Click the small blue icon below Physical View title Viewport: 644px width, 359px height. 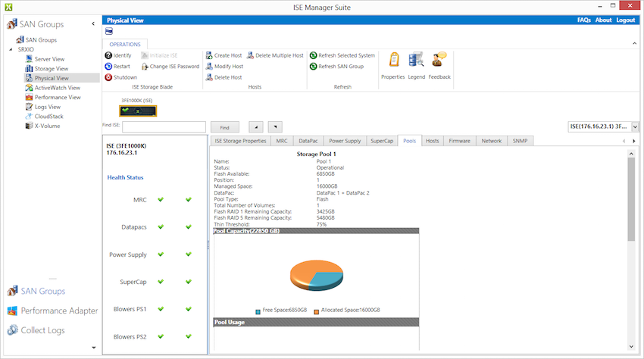pos(109,31)
